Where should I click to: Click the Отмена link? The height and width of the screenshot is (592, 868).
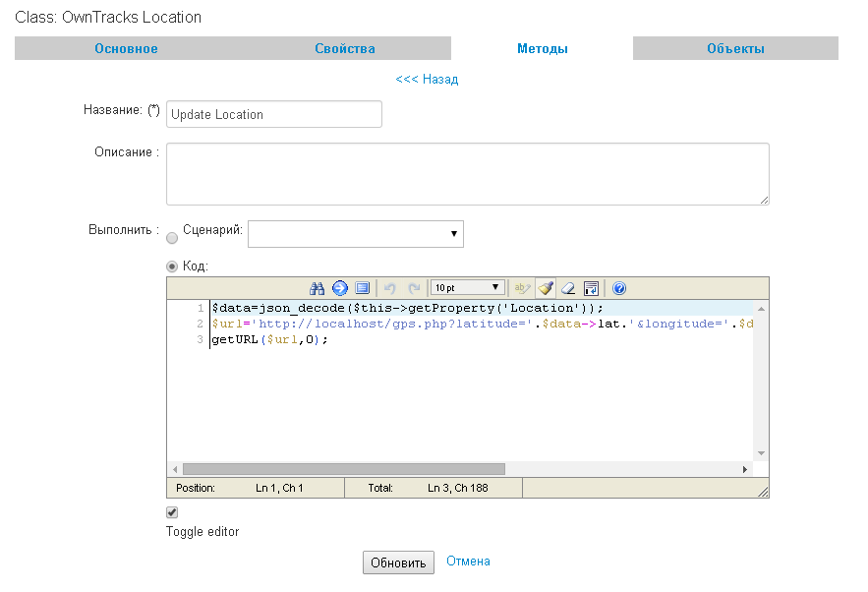(468, 562)
